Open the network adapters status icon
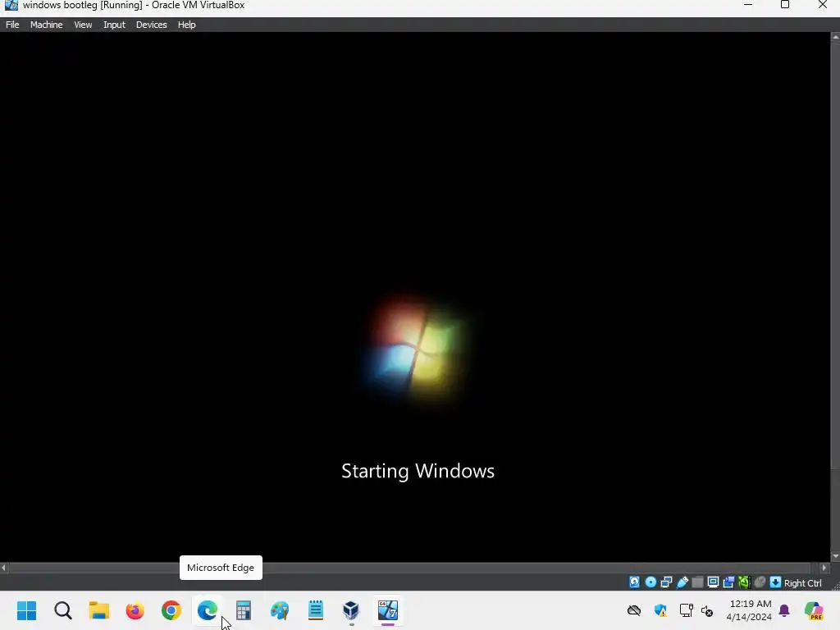840x630 pixels. point(666,582)
